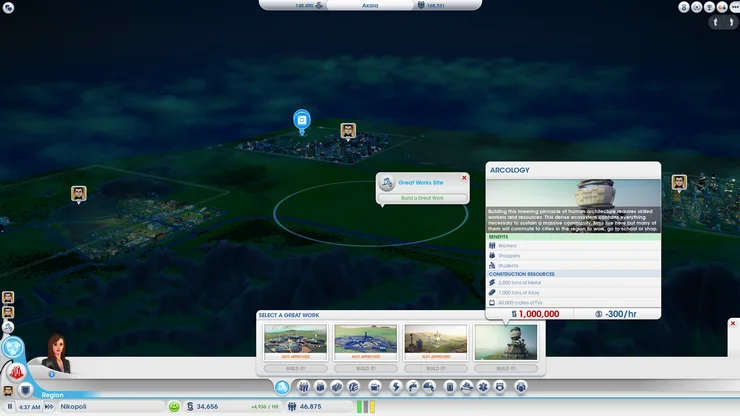Open the power menu lightning icon
Image resolution: width=740 pixels, height=416 pixels.
(x=395, y=387)
